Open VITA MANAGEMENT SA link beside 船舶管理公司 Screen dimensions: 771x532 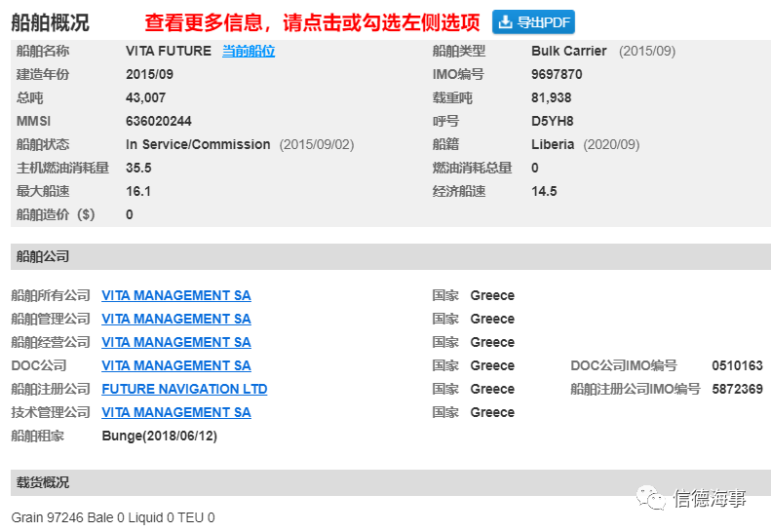(x=176, y=319)
